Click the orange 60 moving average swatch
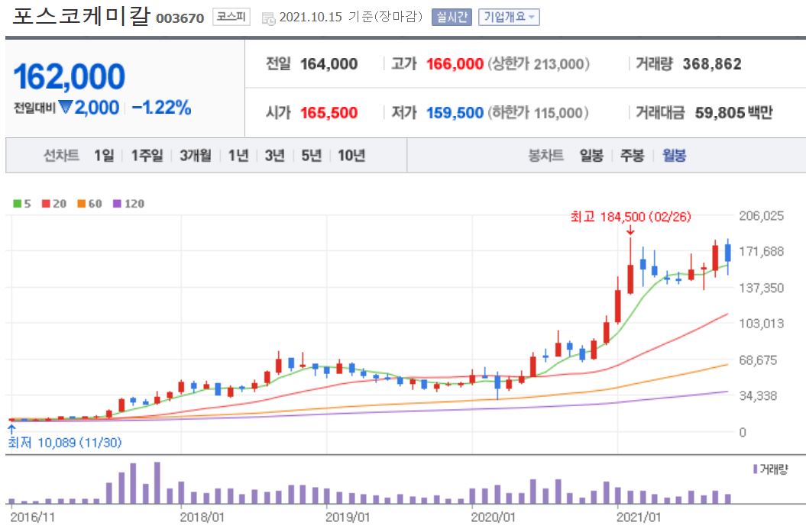Screen dimensions: 806x532 point(81,204)
